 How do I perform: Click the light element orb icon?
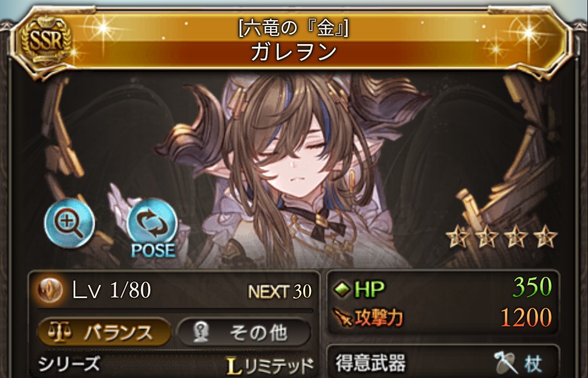click(50, 290)
